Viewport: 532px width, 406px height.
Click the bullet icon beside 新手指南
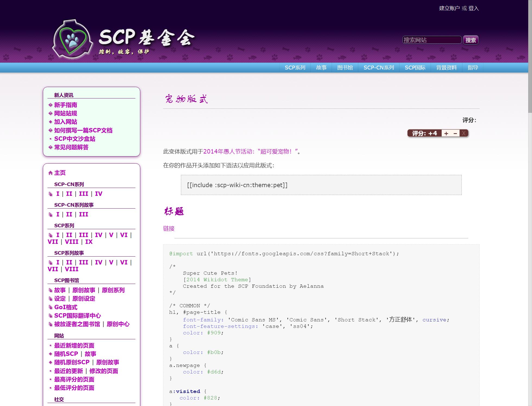tap(50, 105)
